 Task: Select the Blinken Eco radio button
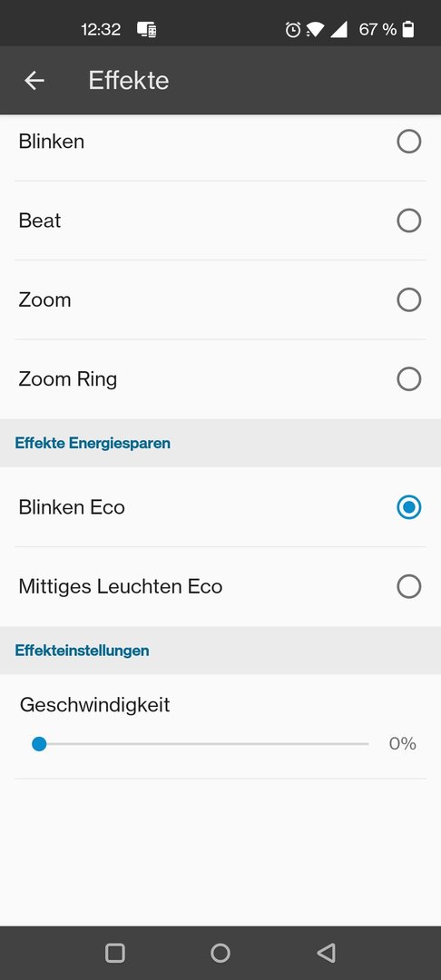[x=409, y=507]
